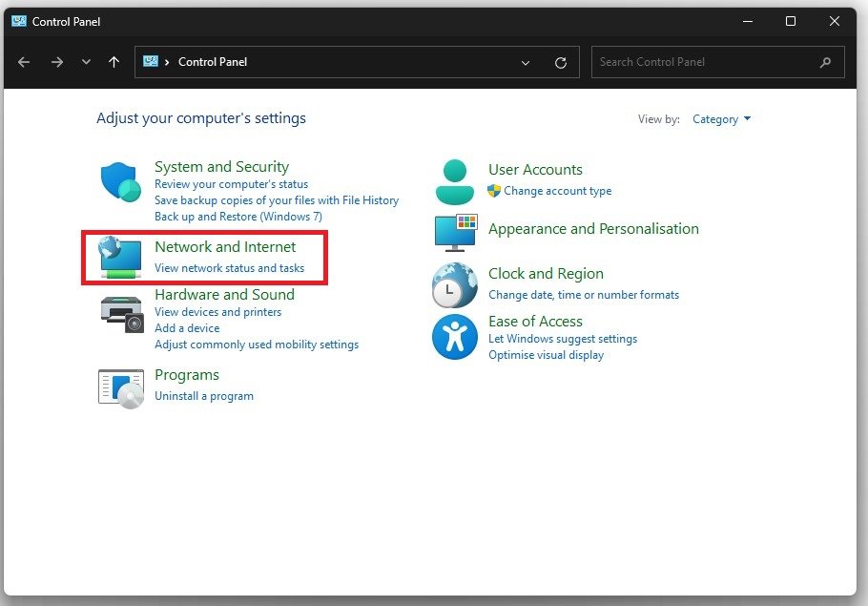Go up one level with Up arrow
The height and width of the screenshot is (606, 868).
coord(114,62)
